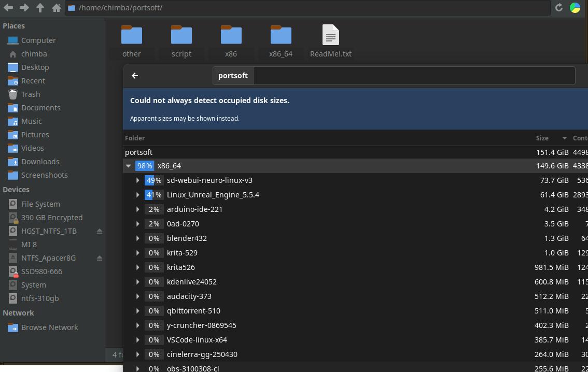Click the 49% usage bar of sd-webui-neuro
This screenshot has height=372, width=588.
point(154,180)
